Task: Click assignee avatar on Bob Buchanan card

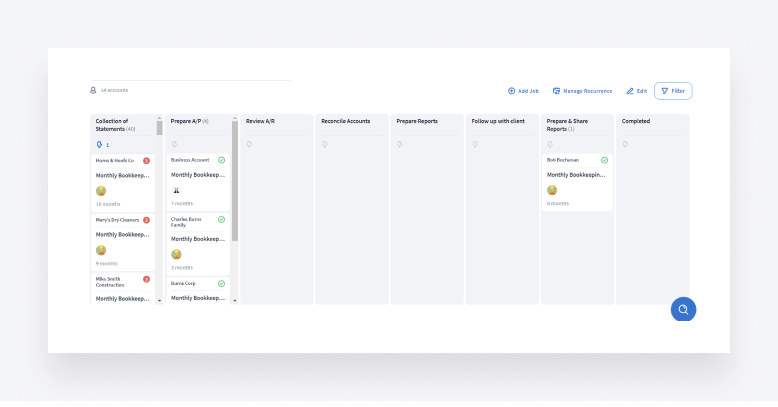Action: [552, 190]
